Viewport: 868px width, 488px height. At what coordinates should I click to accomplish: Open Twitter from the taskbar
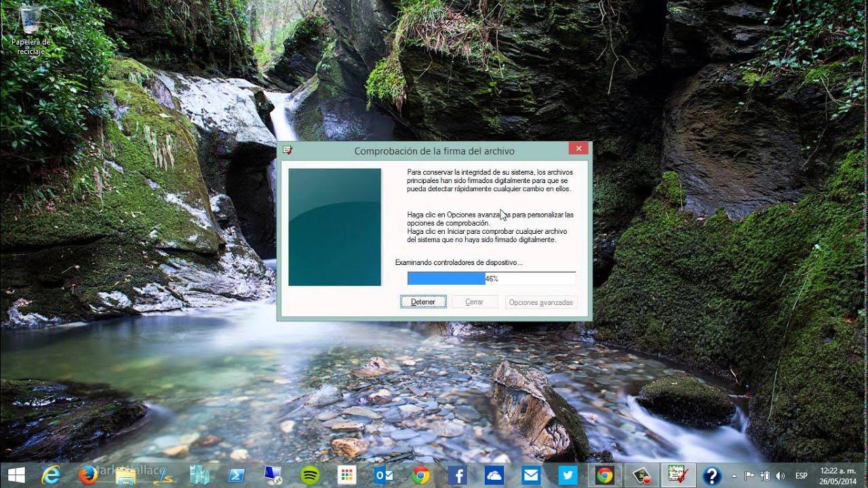pos(570,474)
